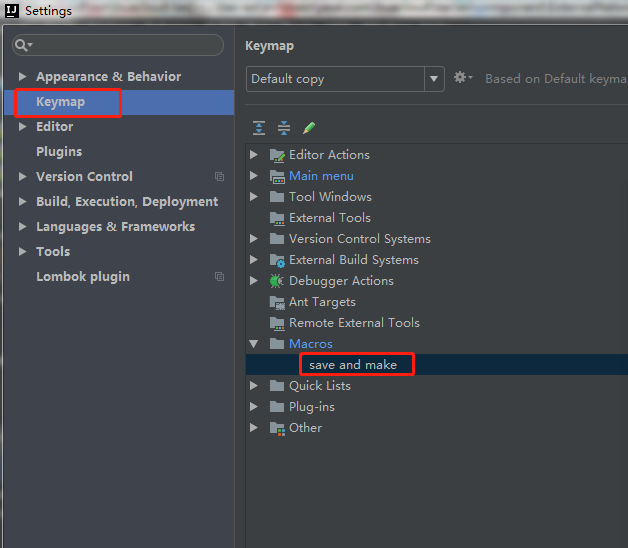Select the Main menu label in tree
The image size is (628, 548).
321,176
